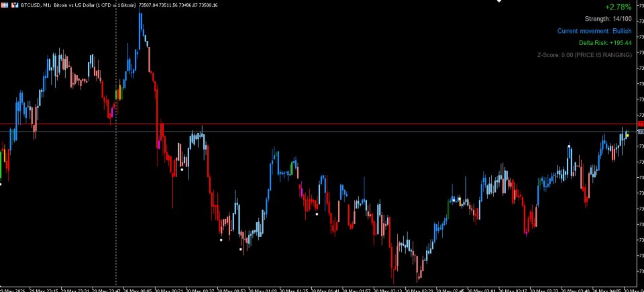Image resolution: width=644 pixels, height=292 pixels.
Task: Click the 30 May 02:13 label on time axis
Action: pos(388,290)
